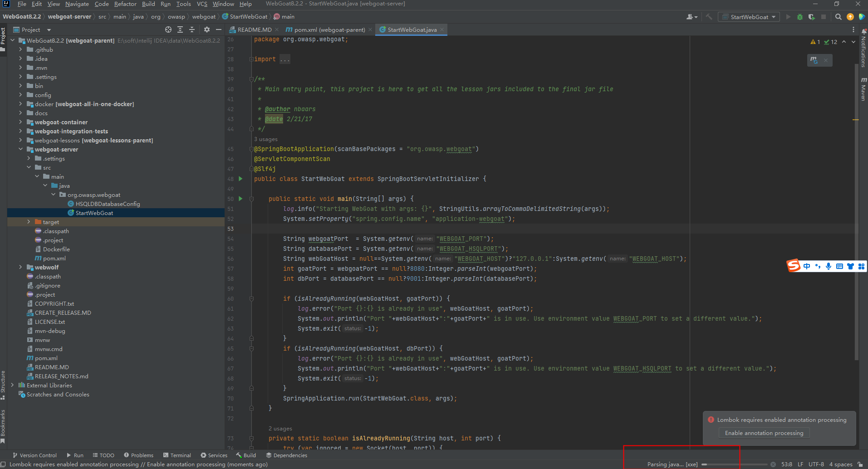Open the colorful toolbox icon in the top toolbar
This screenshot has height=469, width=868.
862,17
